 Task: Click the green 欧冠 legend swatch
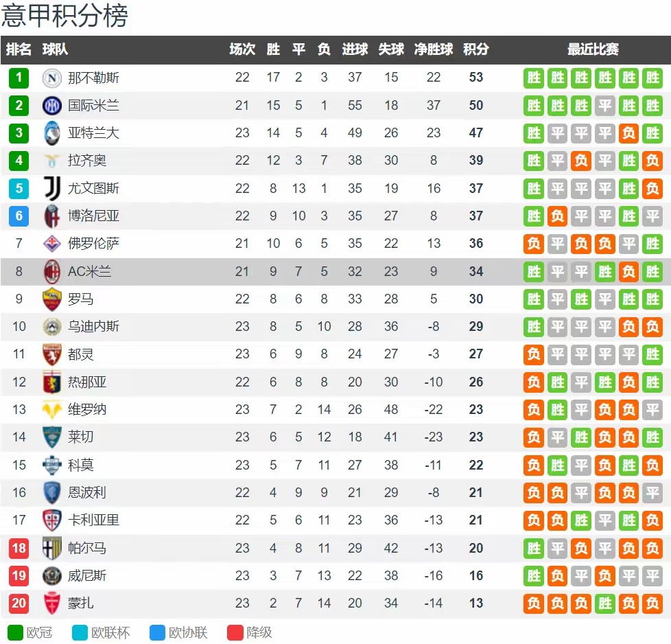15,632
